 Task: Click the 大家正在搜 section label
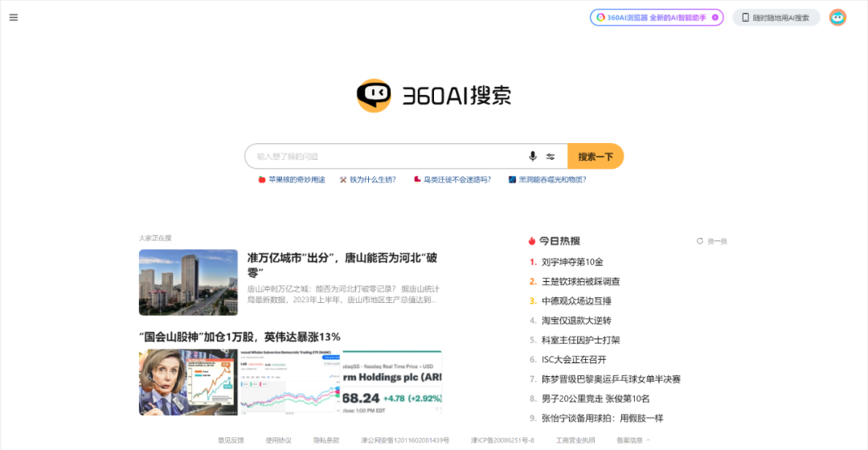[155, 238]
